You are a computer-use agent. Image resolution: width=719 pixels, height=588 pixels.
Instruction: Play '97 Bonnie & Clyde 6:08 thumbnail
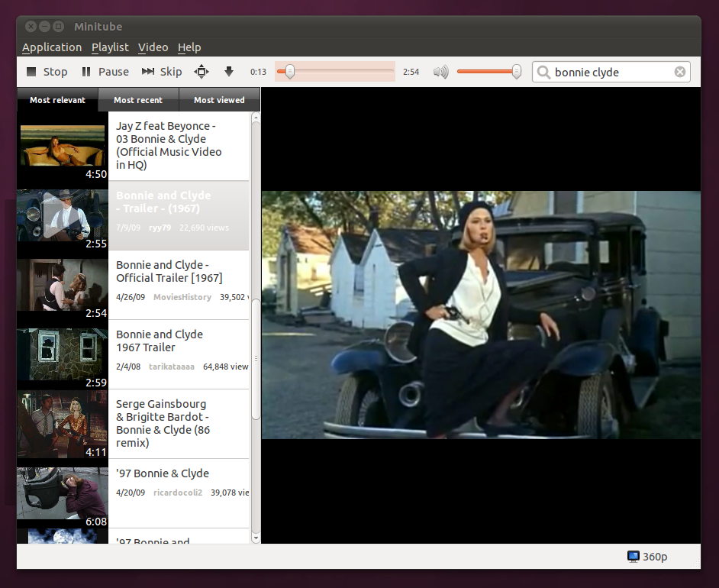pos(63,493)
